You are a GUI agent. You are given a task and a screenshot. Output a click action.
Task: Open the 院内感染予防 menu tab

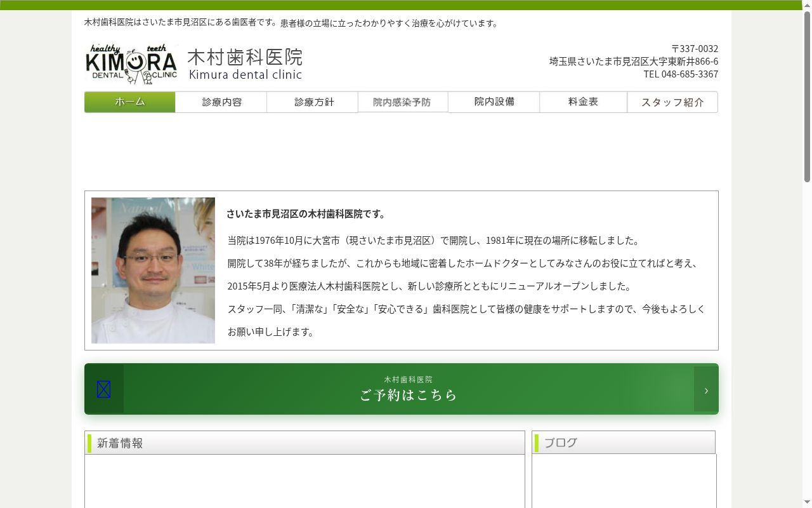[x=403, y=102]
